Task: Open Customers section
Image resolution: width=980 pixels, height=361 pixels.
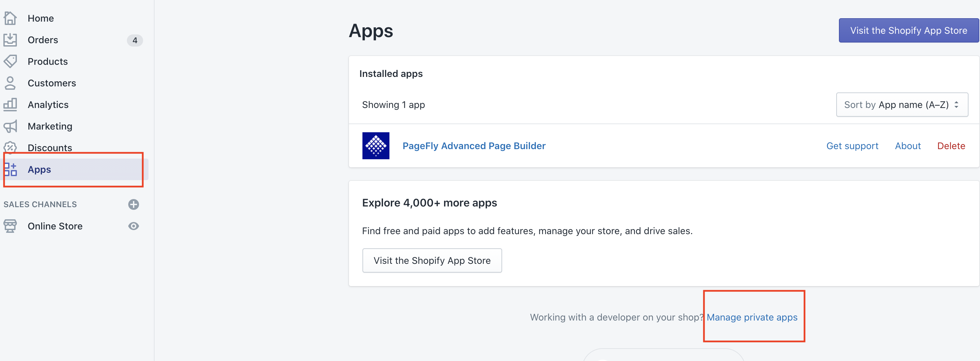Action: click(x=52, y=83)
